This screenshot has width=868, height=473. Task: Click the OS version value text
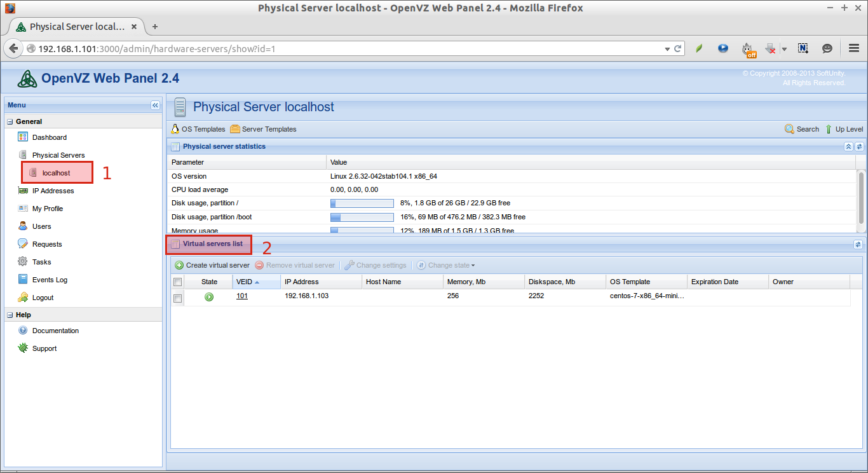coord(383,176)
